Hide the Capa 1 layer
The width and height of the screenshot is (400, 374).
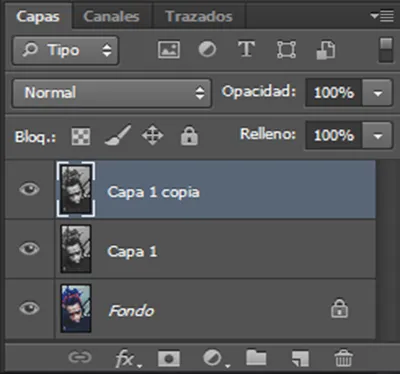(x=29, y=249)
